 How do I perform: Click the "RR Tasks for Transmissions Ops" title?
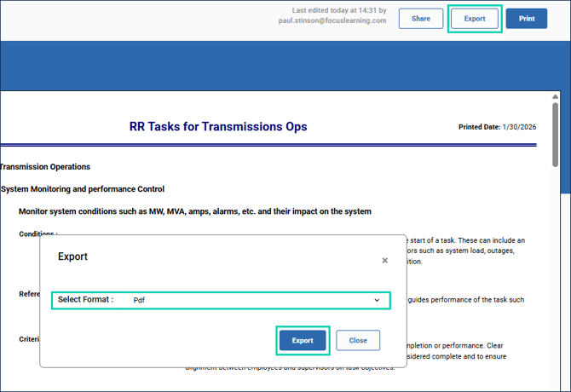coord(218,127)
